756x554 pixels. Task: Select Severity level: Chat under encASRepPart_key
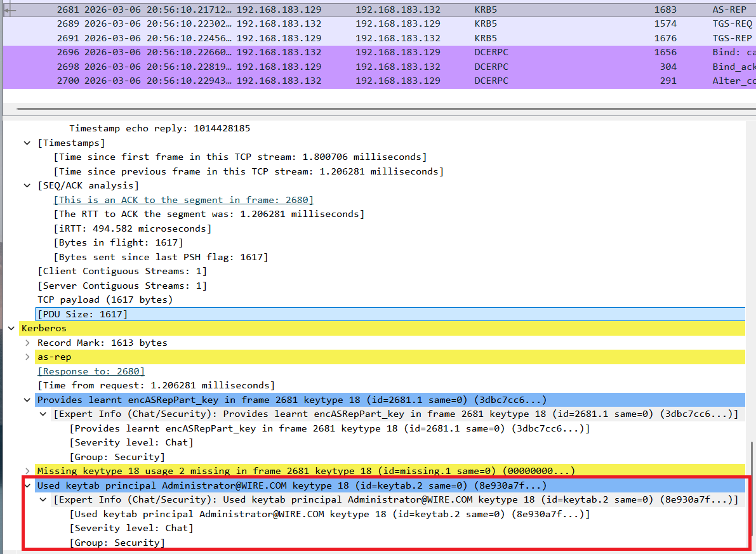click(x=131, y=442)
